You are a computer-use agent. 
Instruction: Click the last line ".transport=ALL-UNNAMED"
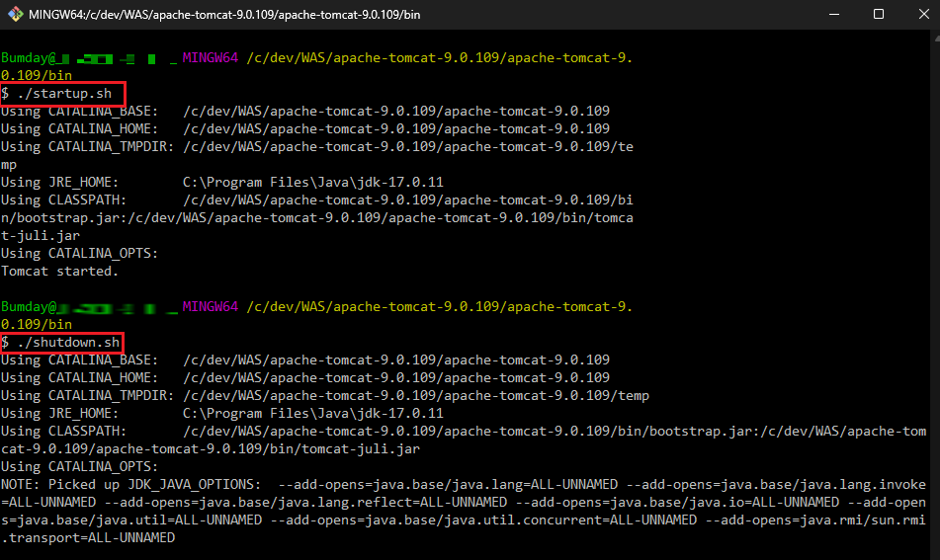tap(88, 538)
